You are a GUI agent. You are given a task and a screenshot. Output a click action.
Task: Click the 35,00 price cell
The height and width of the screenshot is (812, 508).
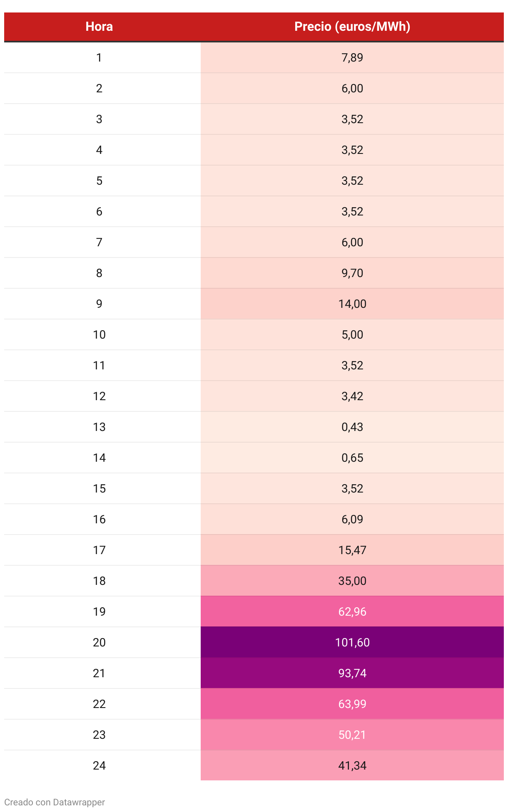352,581
